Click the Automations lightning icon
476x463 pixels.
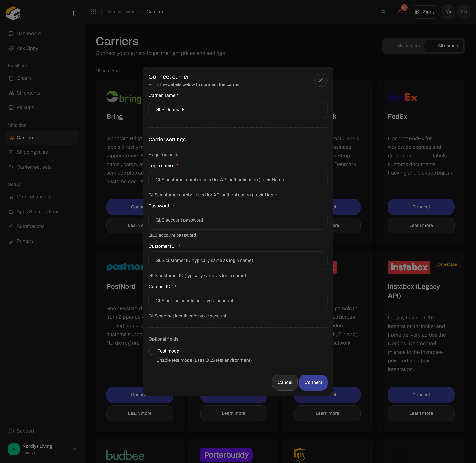tap(11, 226)
